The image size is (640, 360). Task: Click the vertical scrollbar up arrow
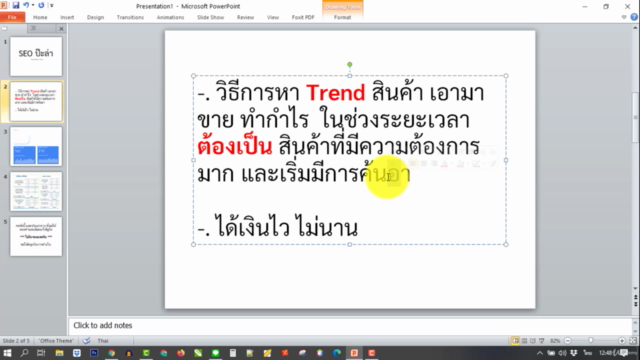[x=636, y=28]
